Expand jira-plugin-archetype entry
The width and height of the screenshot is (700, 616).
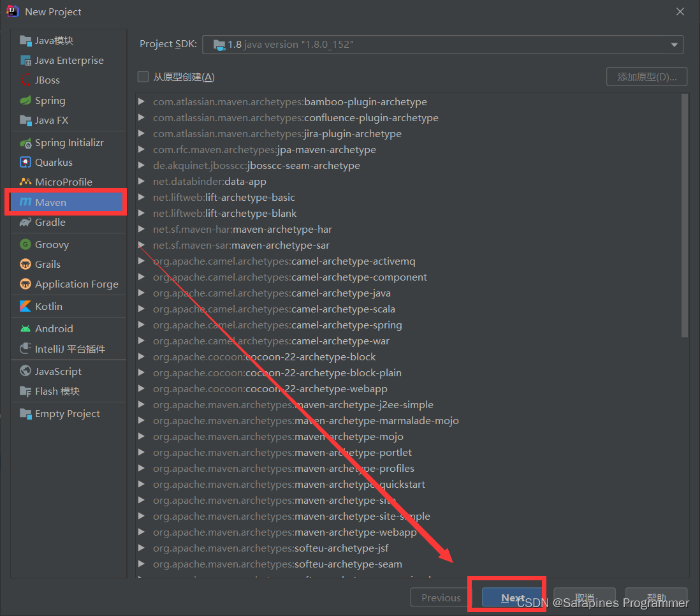[142, 133]
